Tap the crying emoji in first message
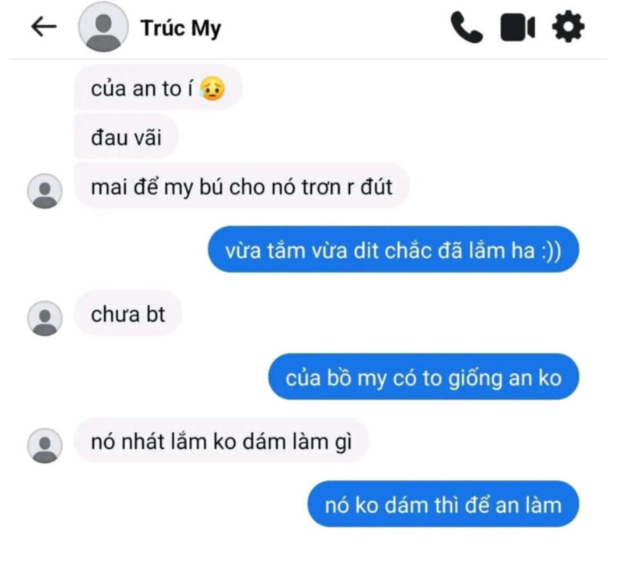640x567 pixels. tap(212, 89)
